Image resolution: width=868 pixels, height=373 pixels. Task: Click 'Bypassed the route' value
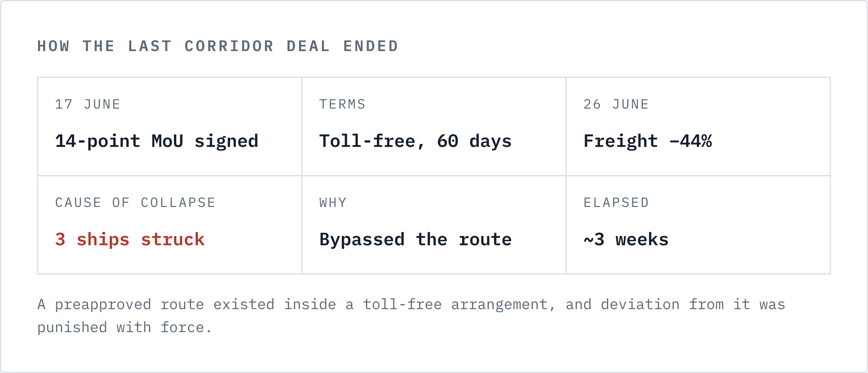point(415,240)
